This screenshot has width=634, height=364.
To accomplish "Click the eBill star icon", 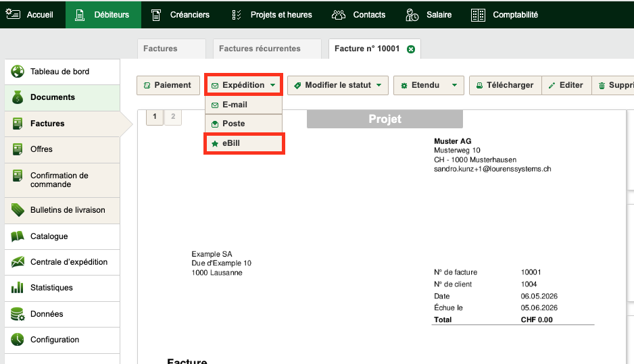I will point(215,143).
